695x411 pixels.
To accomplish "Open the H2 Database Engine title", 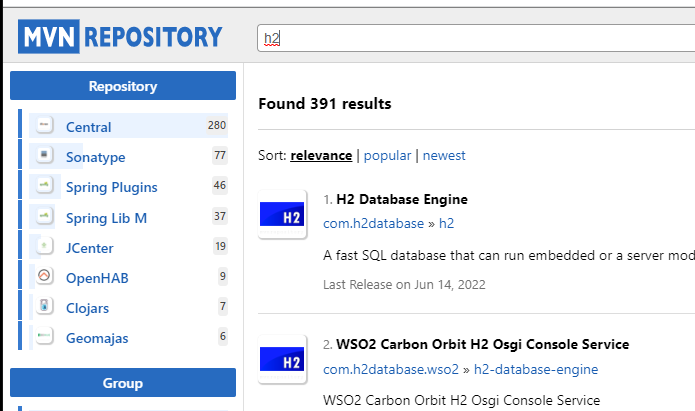I will click(402, 200).
